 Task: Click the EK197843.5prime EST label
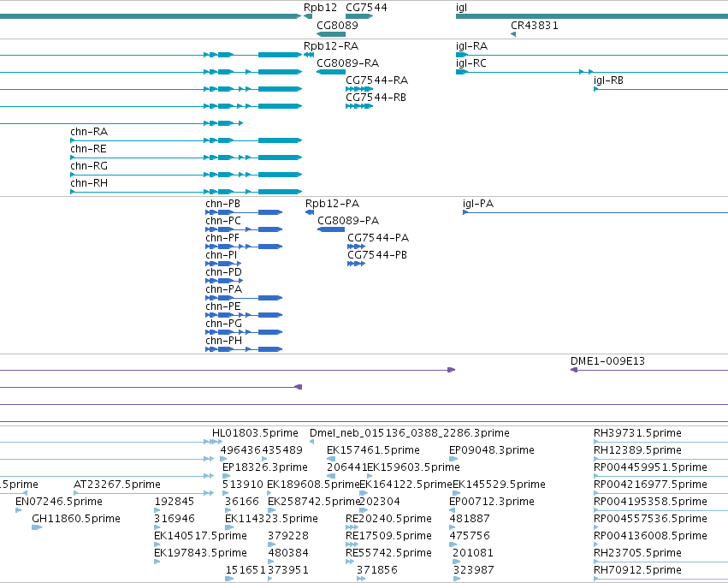tap(200, 553)
